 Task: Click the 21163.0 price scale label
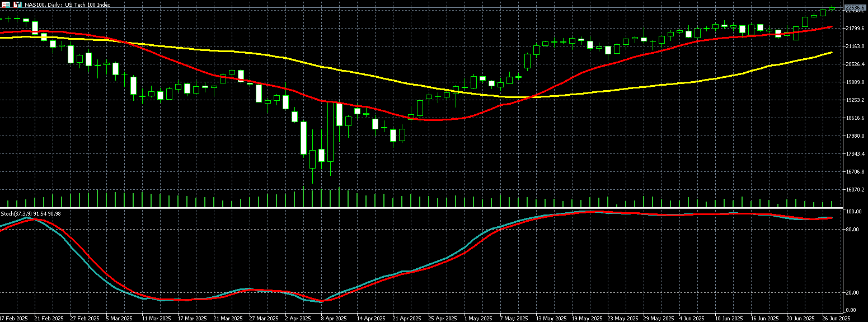pos(855,46)
